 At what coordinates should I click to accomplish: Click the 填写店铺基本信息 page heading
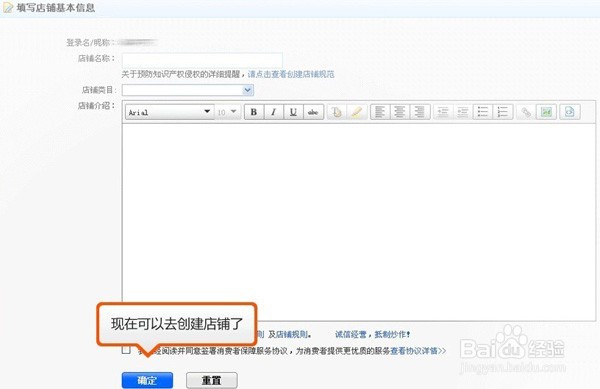point(56,8)
